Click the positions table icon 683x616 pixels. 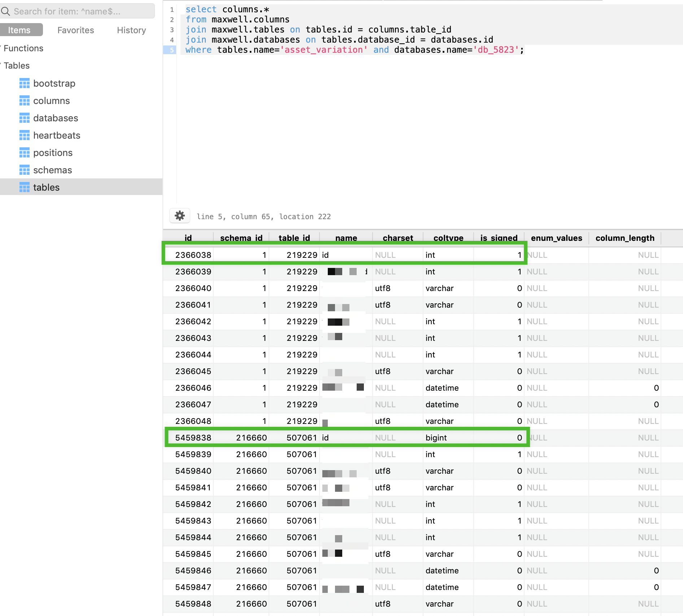(x=24, y=152)
